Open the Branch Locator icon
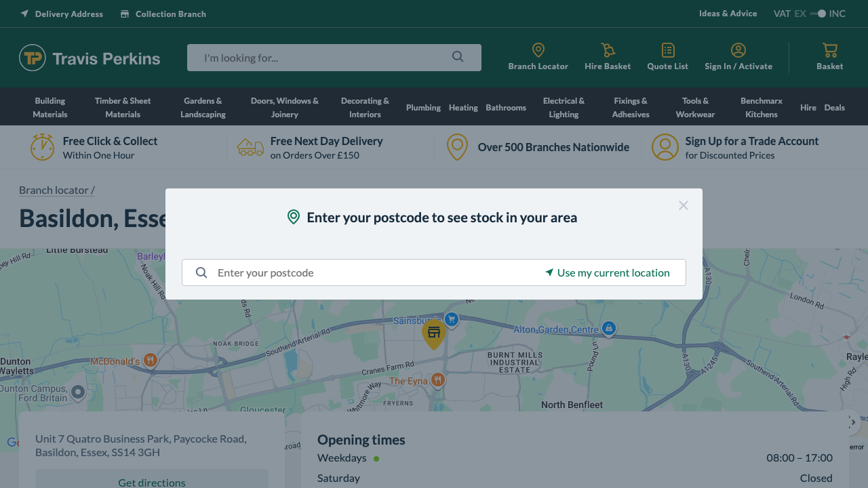This screenshot has height=488, width=868. (x=538, y=56)
